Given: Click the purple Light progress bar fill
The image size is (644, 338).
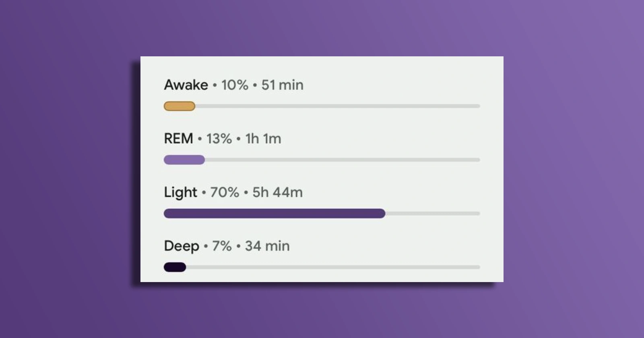Looking at the screenshot, I should pos(275,213).
